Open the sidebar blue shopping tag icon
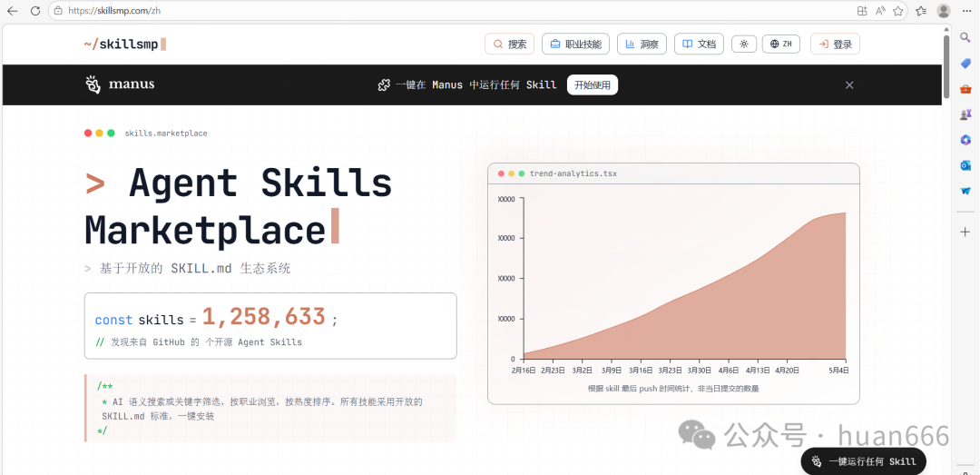 (965, 64)
